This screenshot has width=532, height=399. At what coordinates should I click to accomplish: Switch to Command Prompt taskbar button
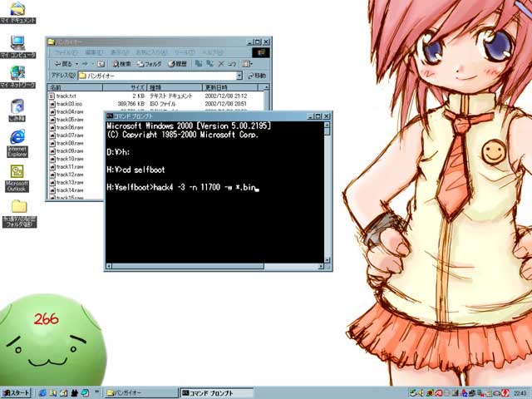(216, 392)
